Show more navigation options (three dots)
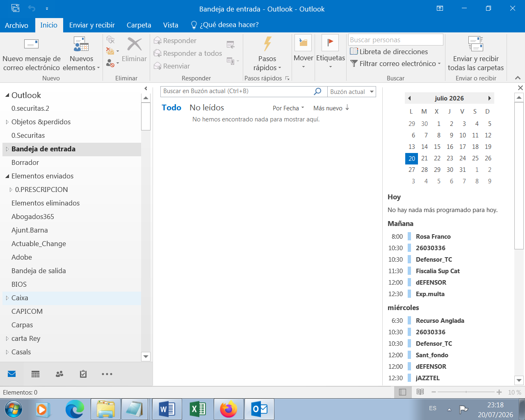The image size is (525, 420). (107, 374)
